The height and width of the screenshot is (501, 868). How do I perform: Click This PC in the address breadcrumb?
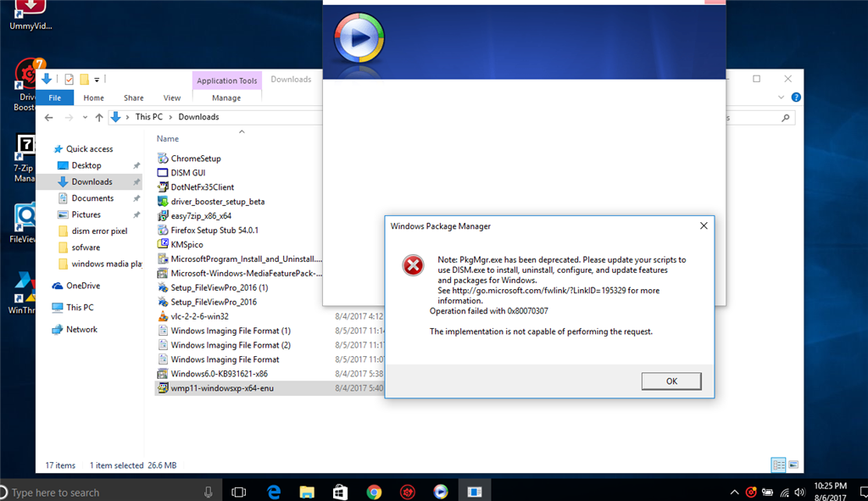[x=149, y=117]
